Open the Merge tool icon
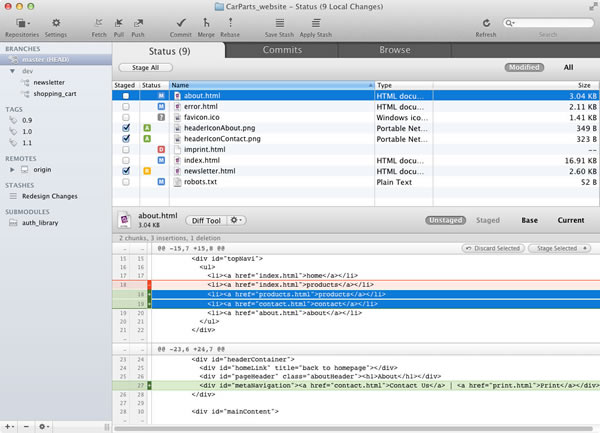Viewport: 600px width, 433px height. pyautogui.click(x=206, y=21)
